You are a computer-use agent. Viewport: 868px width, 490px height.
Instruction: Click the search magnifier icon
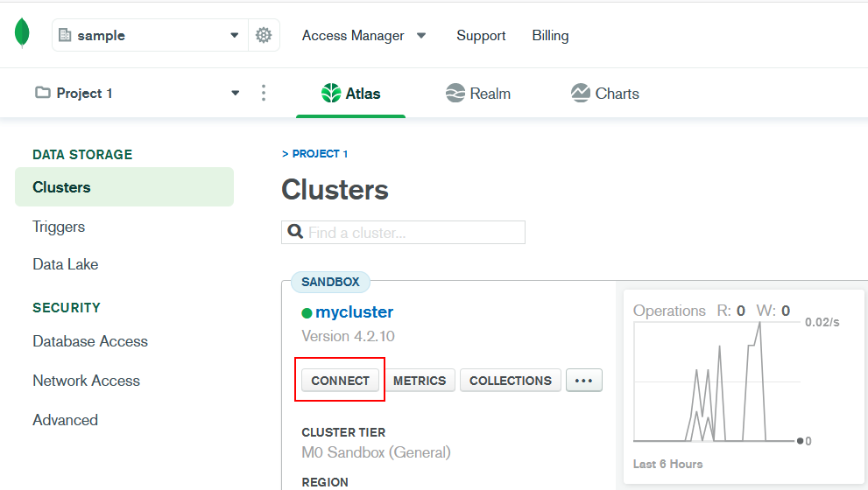coord(295,232)
